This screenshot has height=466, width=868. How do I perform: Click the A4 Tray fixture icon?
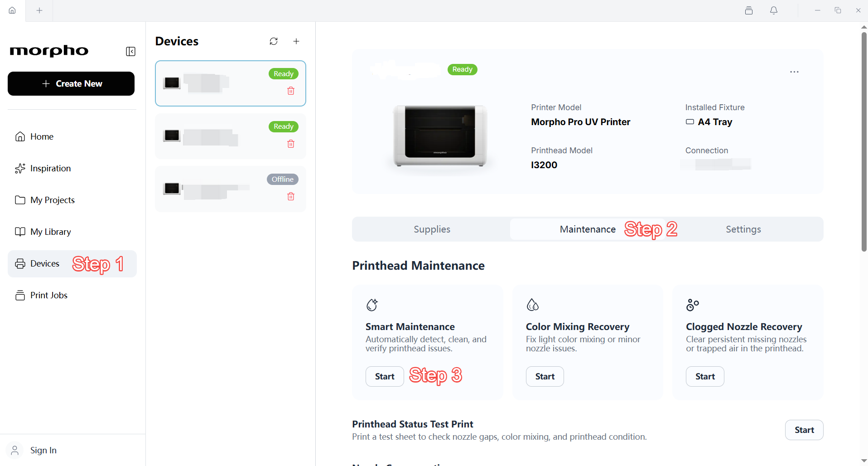pos(690,122)
